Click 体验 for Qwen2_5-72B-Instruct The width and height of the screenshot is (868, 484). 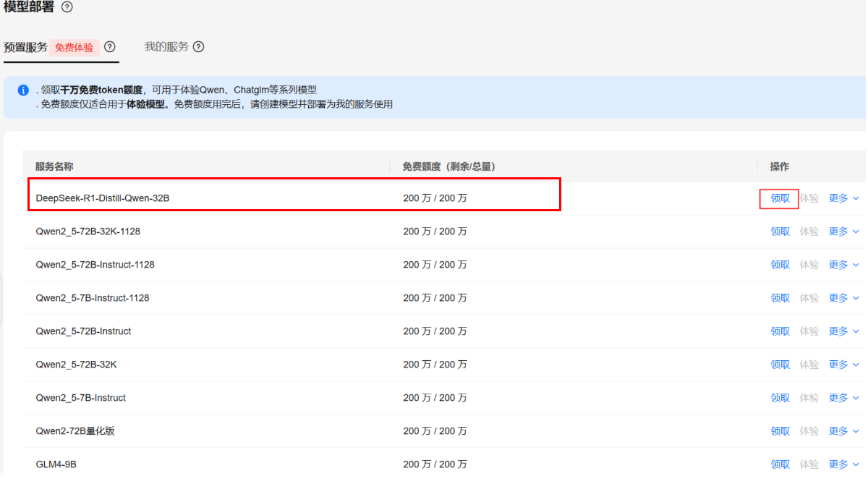pos(809,331)
